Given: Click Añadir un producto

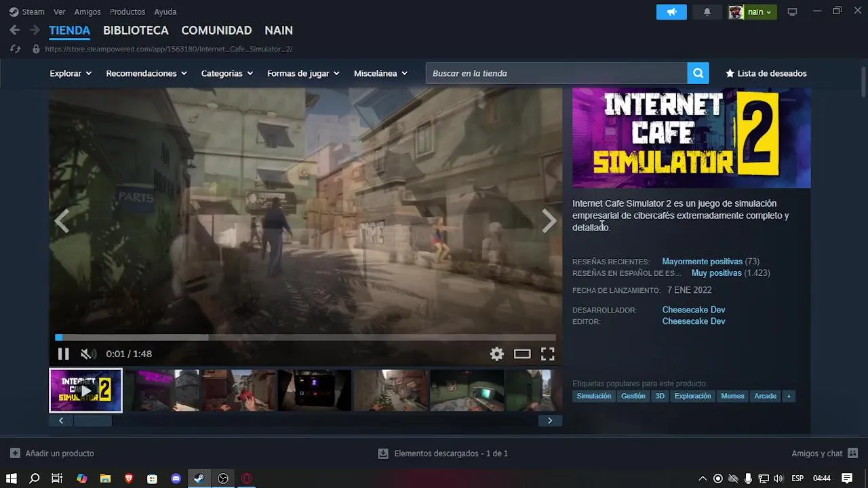Looking at the screenshot, I should (x=52, y=453).
